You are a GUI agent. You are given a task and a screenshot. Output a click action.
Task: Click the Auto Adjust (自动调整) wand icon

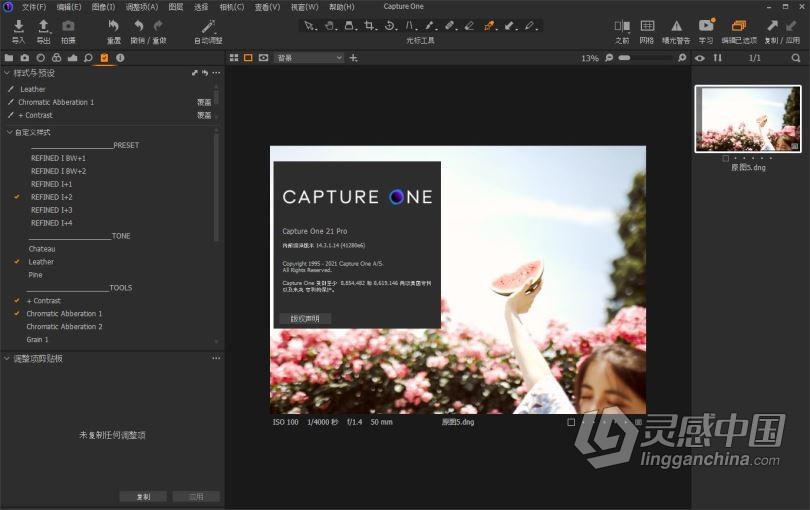coord(208,26)
